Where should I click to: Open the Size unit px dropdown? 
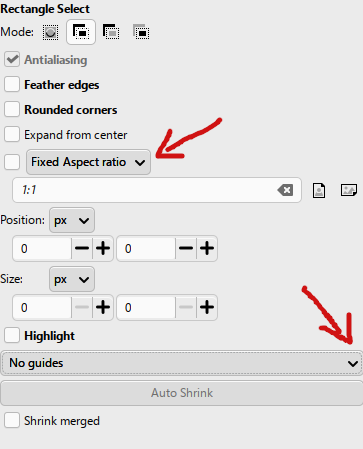72,279
